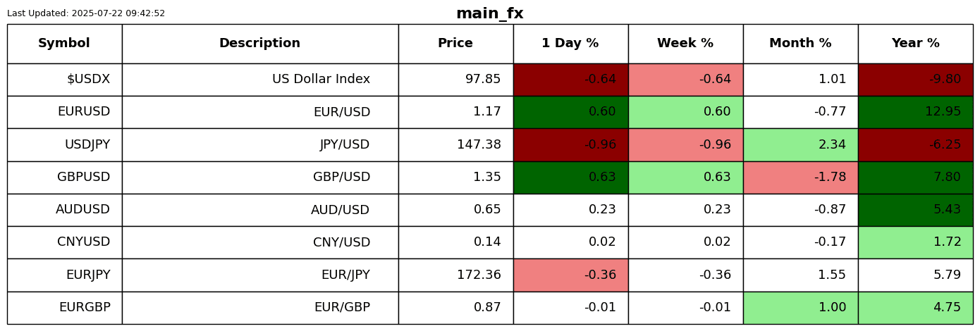The image size is (980, 331).
Task: Select the light red -1.78 Month cell
Action: (800, 177)
